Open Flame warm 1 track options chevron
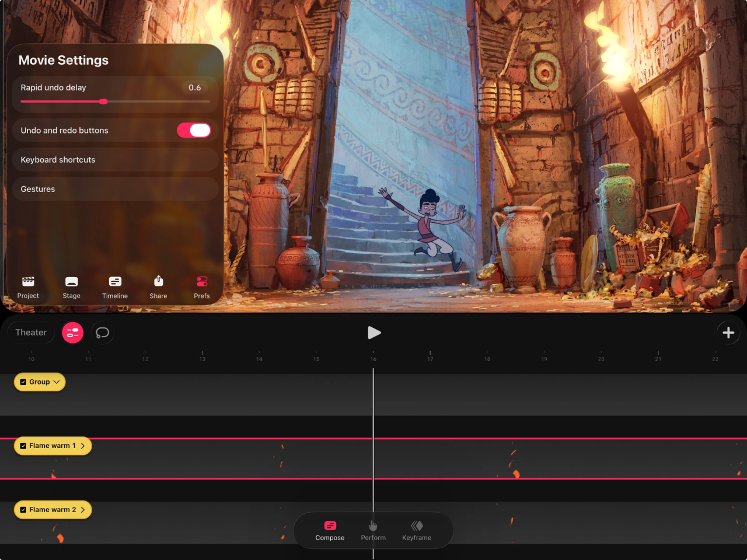This screenshot has height=560, width=747. point(83,446)
